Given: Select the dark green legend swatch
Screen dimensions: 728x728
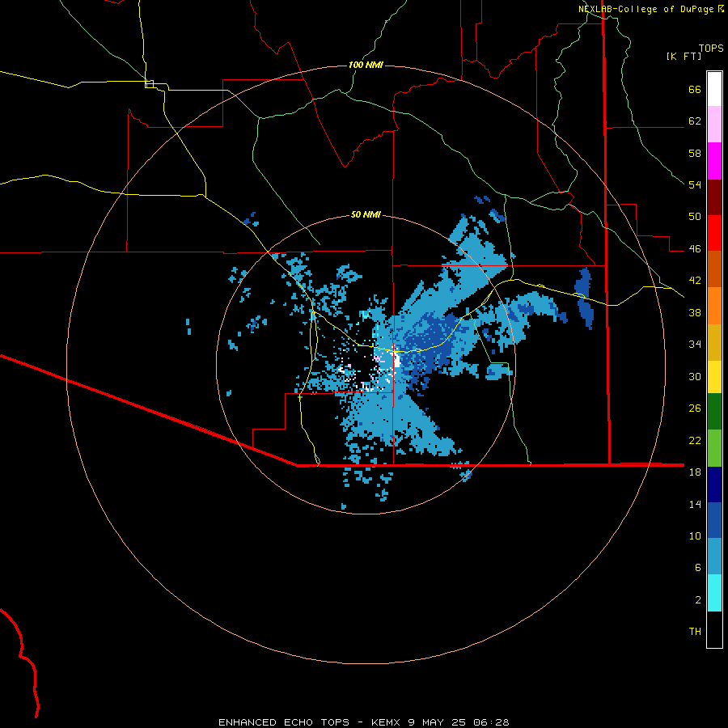Looking at the screenshot, I should click(714, 412).
